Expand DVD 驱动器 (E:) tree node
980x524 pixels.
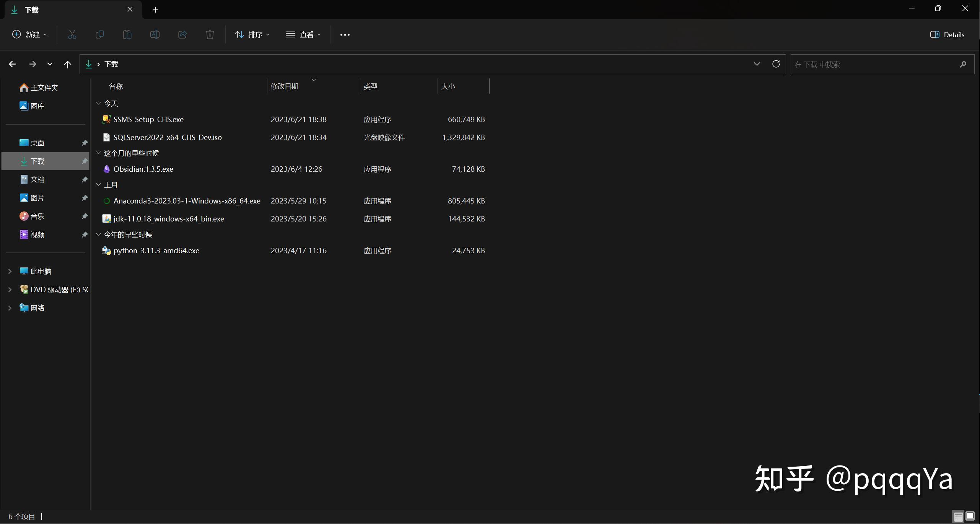10,290
